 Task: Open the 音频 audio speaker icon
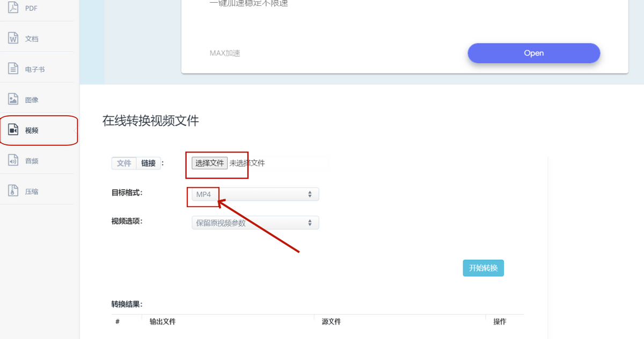coord(14,161)
